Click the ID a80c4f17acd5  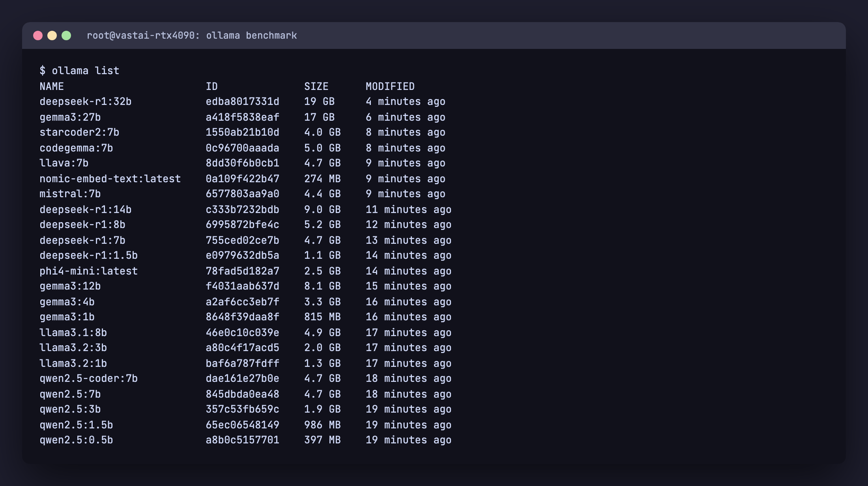tap(243, 348)
